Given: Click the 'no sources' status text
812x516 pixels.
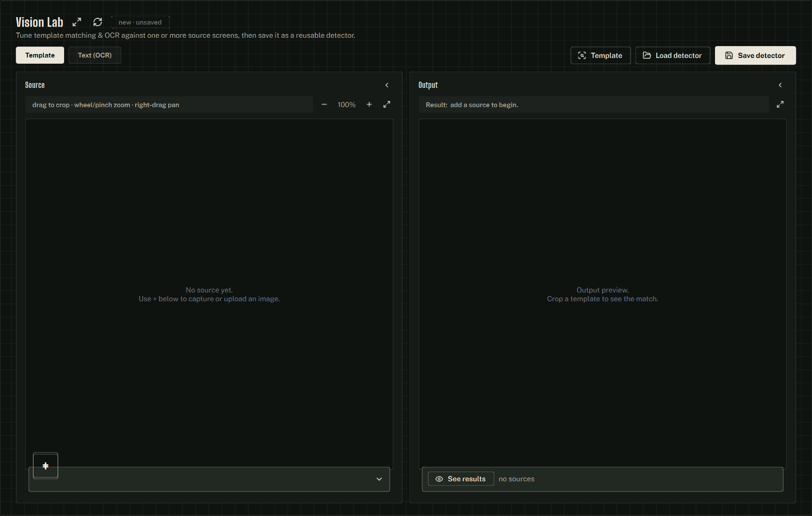Looking at the screenshot, I should (x=517, y=479).
